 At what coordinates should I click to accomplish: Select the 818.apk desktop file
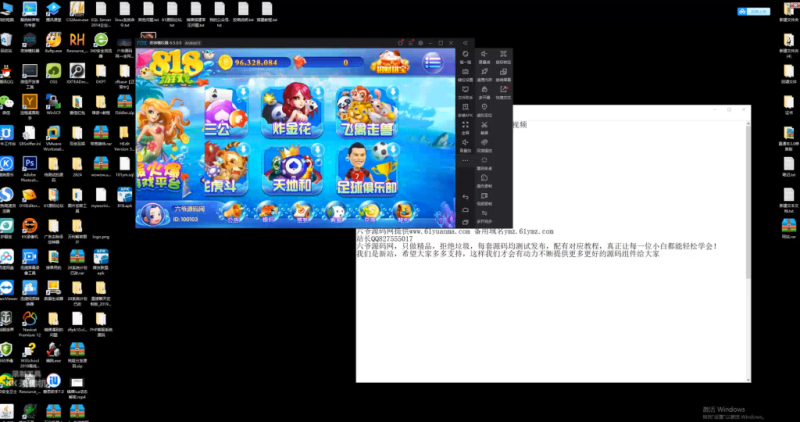coord(124,197)
